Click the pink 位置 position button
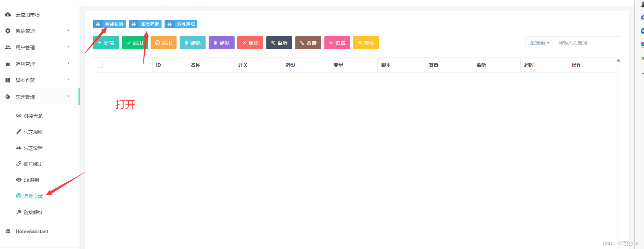Screen dimensions: 644x249 coord(337,43)
